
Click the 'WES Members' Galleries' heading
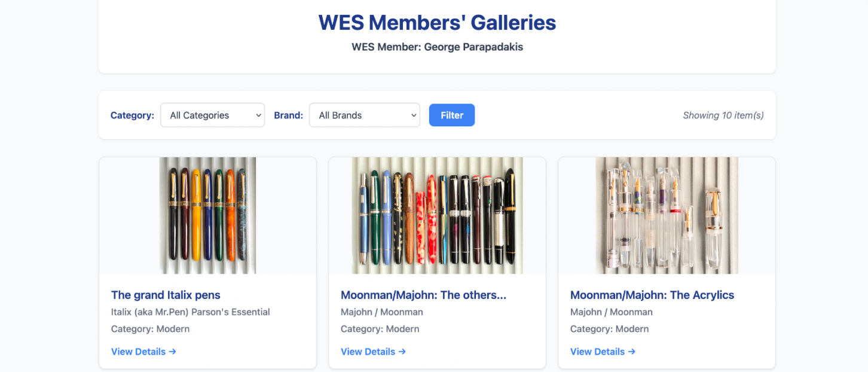pyautogui.click(x=436, y=22)
